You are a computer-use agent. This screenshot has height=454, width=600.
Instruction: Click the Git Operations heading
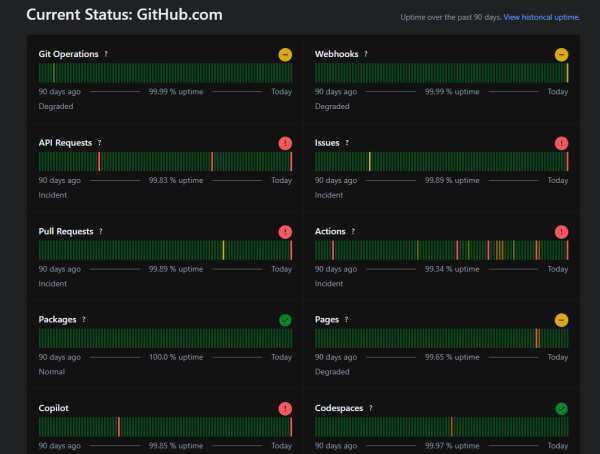coord(68,54)
